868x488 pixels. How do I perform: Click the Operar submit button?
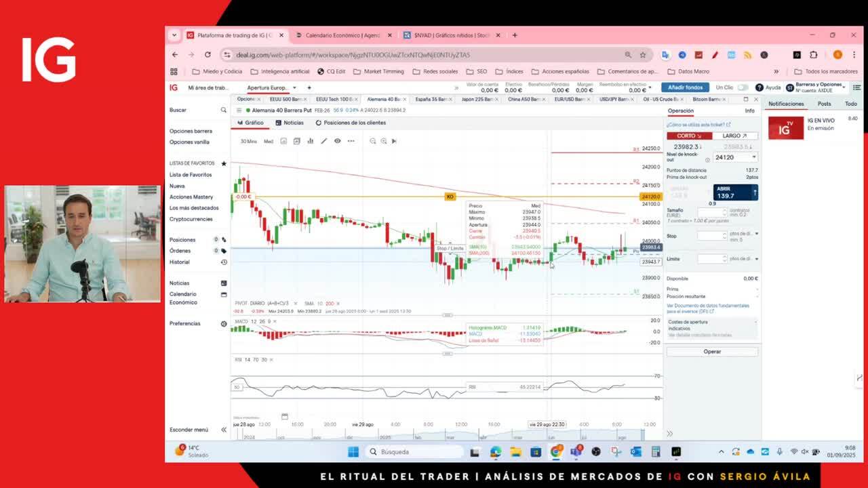[x=712, y=352]
